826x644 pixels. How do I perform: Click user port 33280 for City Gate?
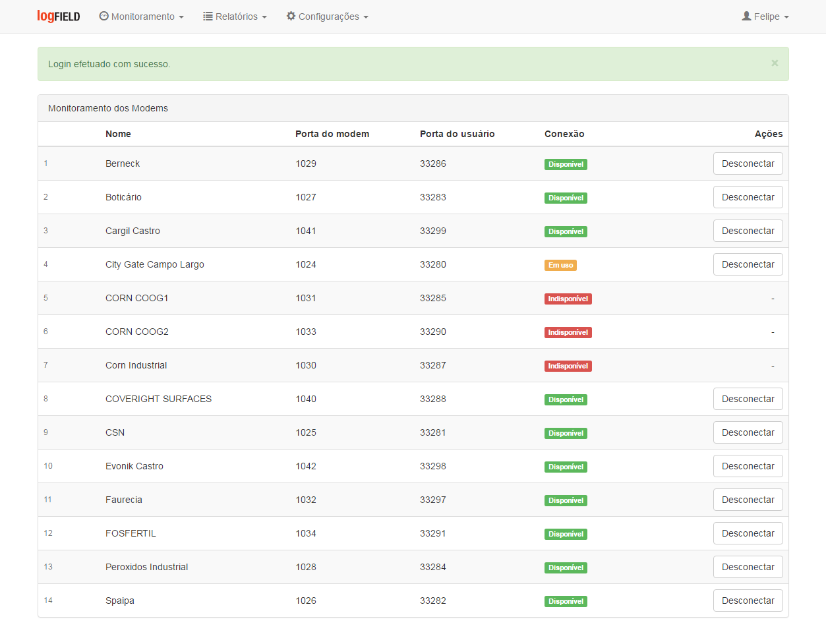click(433, 264)
